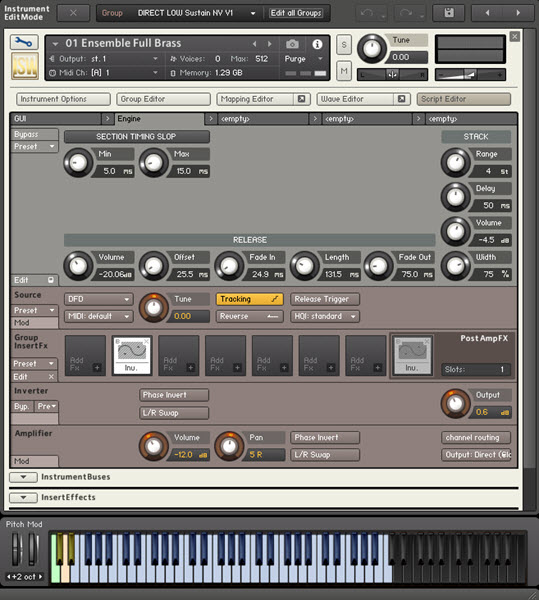Solo the instrument with S button
Image resolution: width=539 pixels, height=600 pixels.
pyautogui.click(x=344, y=45)
